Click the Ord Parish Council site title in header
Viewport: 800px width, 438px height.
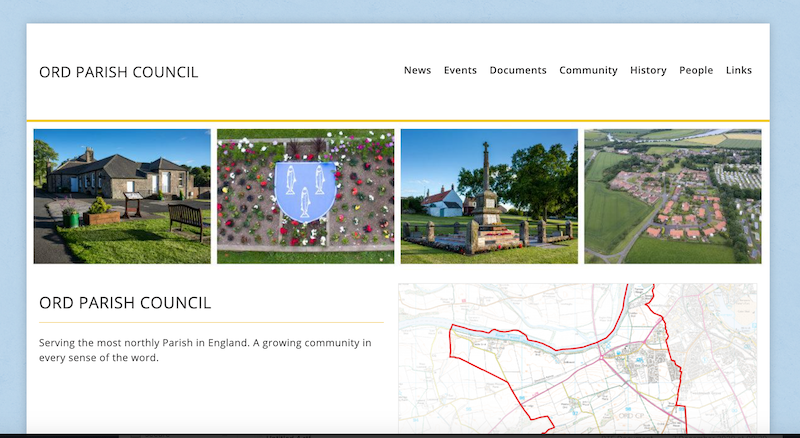click(118, 72)
